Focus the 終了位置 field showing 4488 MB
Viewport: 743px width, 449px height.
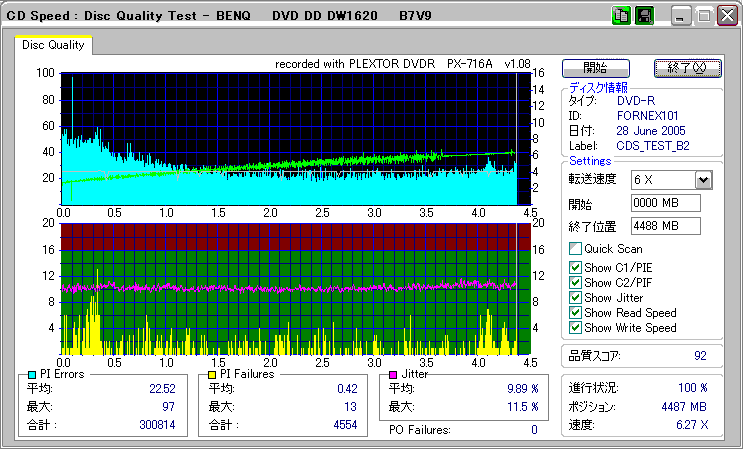[666, 225]
